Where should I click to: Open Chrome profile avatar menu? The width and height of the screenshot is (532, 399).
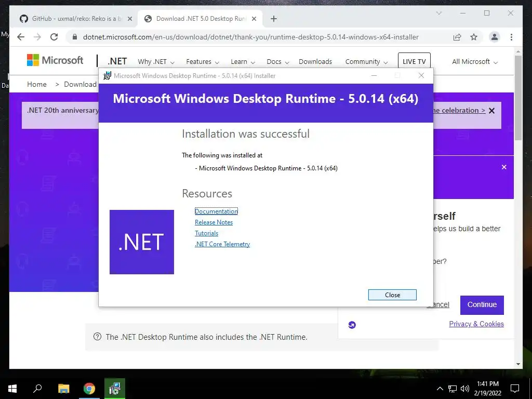495,37
